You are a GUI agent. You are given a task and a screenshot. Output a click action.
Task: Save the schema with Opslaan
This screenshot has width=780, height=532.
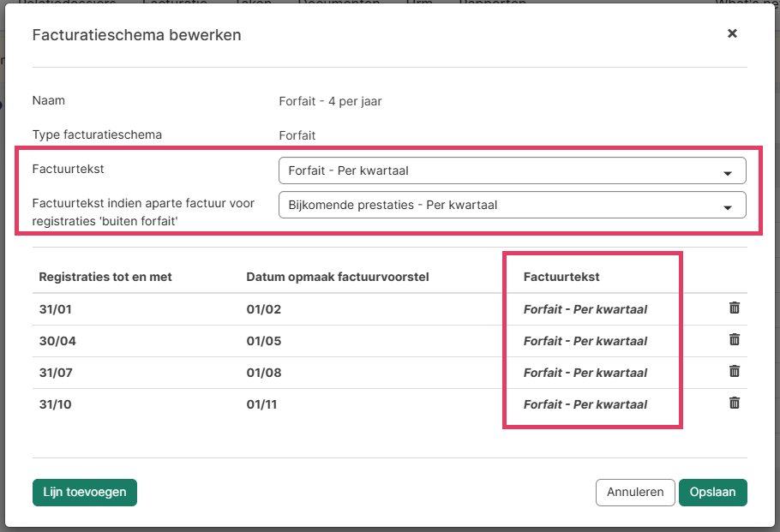click(x=712, y=493)
